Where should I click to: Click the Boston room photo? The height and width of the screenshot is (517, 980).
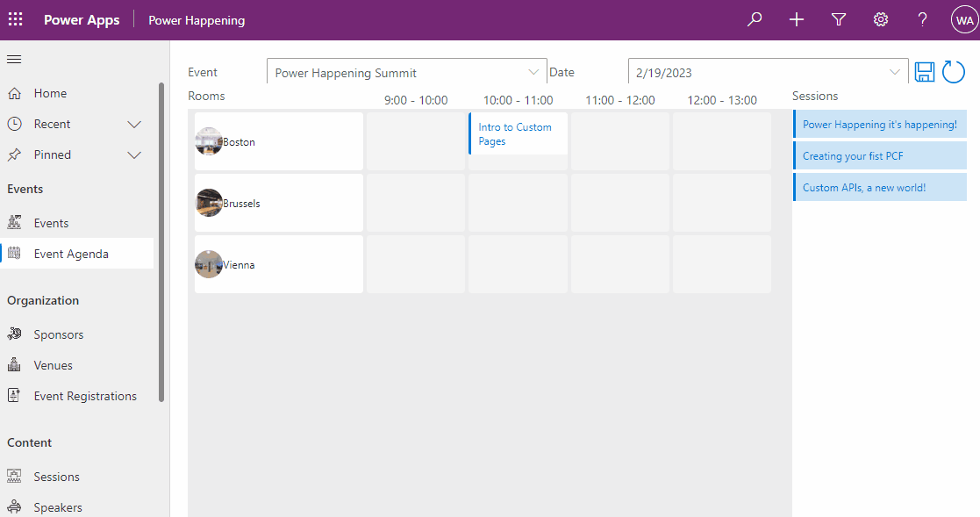click(x=209, y=141)
